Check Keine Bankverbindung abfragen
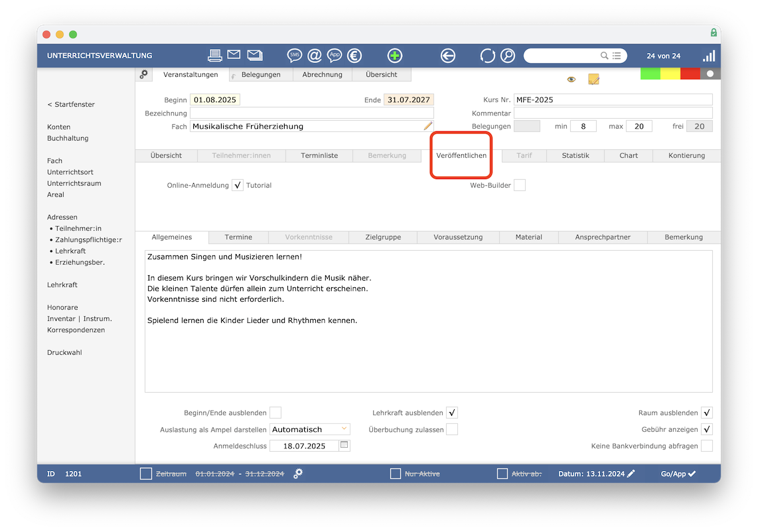 [707, 446]
